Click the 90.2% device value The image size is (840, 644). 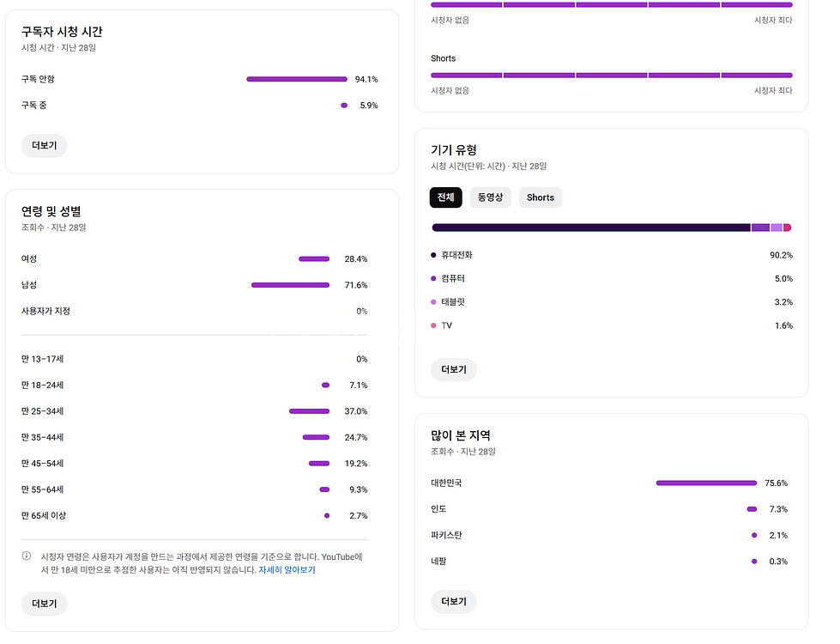coord(781,255)
